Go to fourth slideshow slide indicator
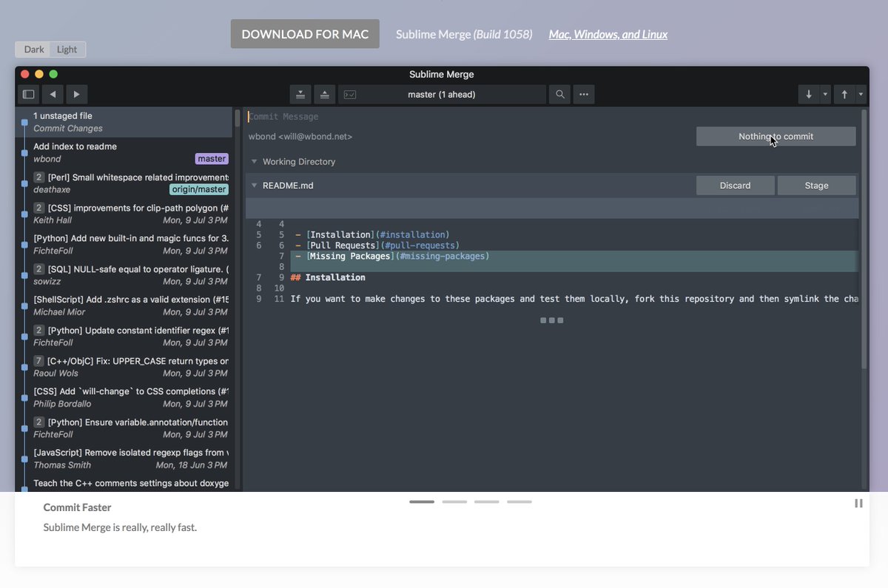This screenshot has height=588, width=888. click(x=519, y=501)
